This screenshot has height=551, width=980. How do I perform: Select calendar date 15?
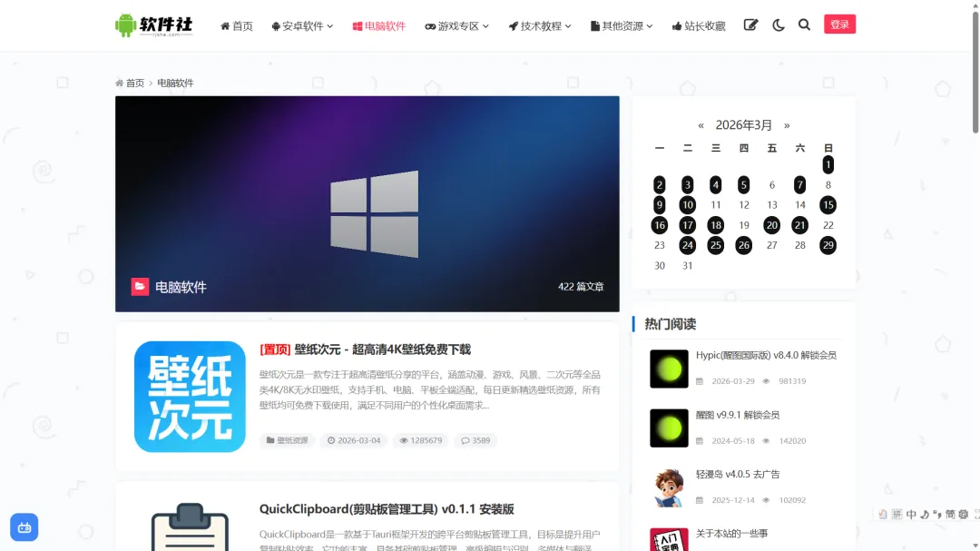[x=828, y=204]
